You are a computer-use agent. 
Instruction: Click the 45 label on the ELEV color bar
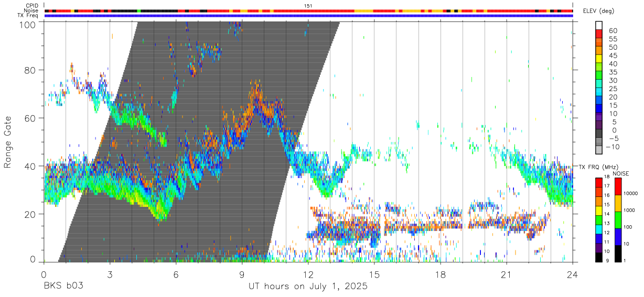click(x=612, y=56)
